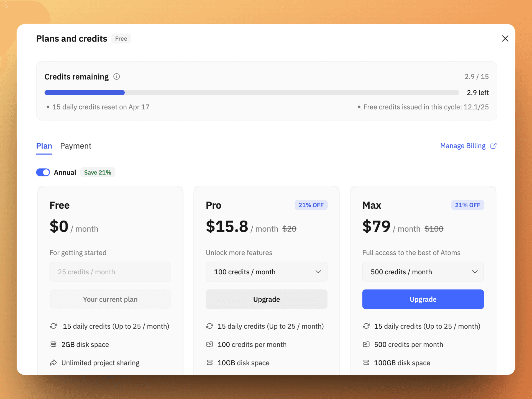The height and width of the screenshot is (399, 532).
Task: Select the Plan tab
Action: click(x=44, y=146)
